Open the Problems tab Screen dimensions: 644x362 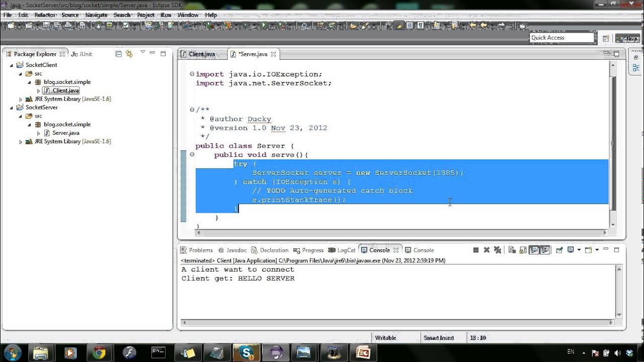pyautogui.click(x=197, y=250)
